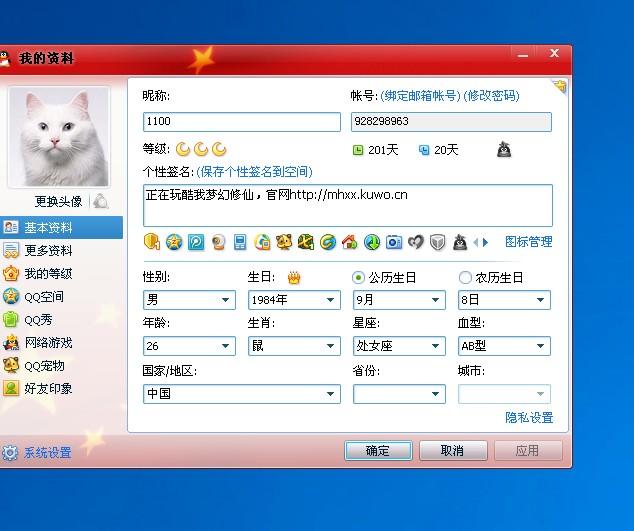This screenshot has height=531, width=634.
Task: Minimize the 我的资料 window
Action: click(523, 54)
